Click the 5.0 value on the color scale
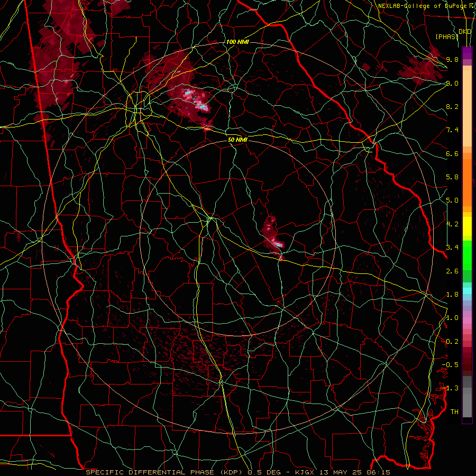The height and width of the screenshot is (476, 476). coord(452,200)
